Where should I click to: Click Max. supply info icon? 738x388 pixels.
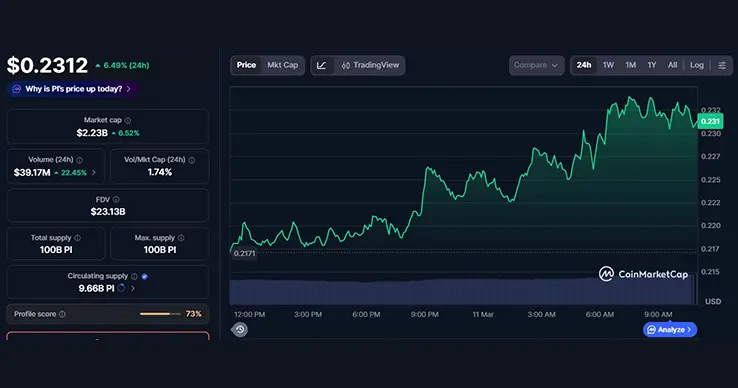181,238
